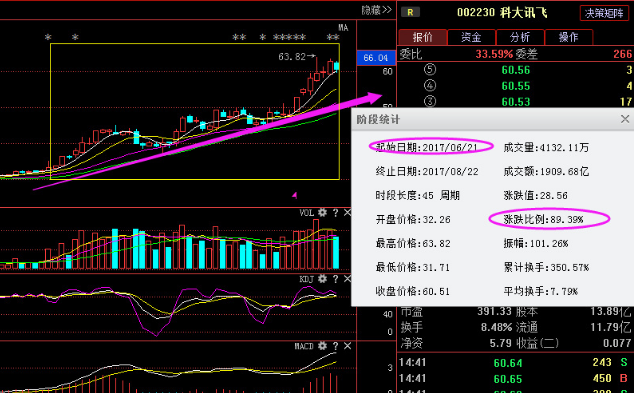634x393 pixels.
Task: Select the 66.04 price axis marker
Action: coord(375,58)
